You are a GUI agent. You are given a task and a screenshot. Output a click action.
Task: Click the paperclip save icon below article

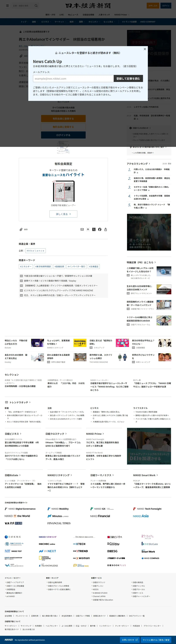21,229
